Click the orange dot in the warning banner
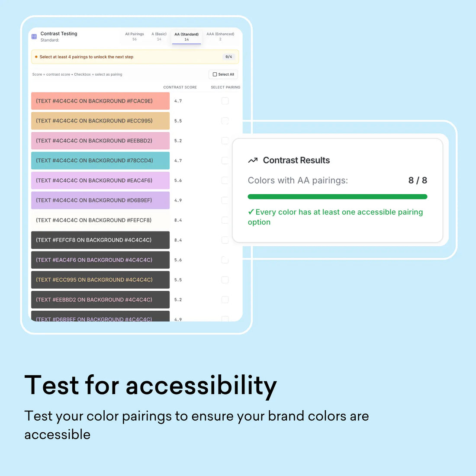Image resolution: width=476 pixels, height=476 pixels. coord(36,57)
